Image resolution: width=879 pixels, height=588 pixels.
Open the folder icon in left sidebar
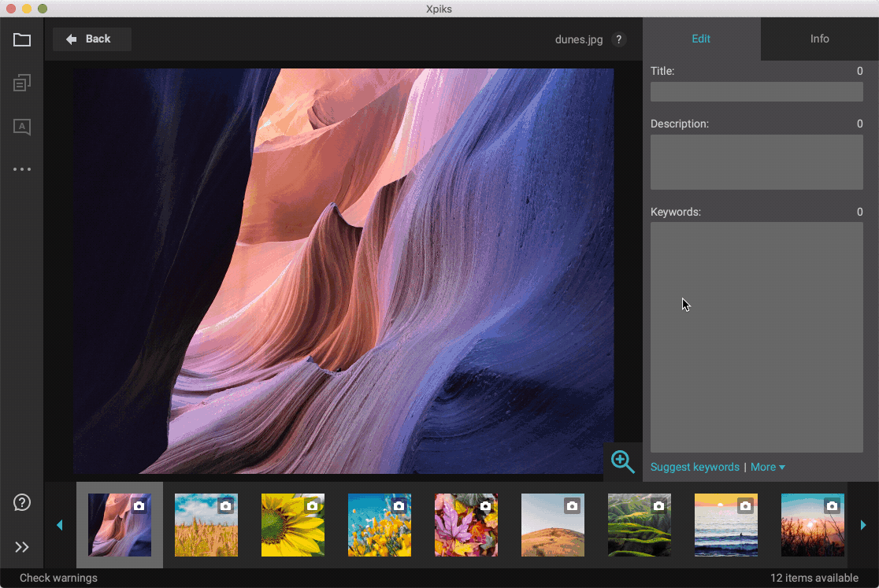(22, 39)
